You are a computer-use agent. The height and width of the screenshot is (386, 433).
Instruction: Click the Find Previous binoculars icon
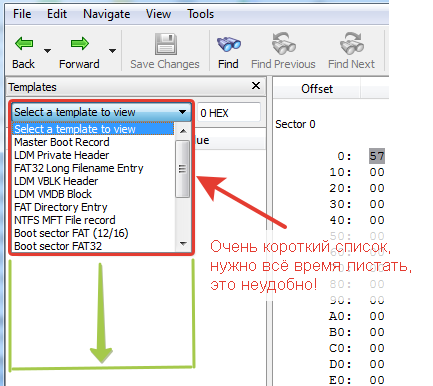284,43
